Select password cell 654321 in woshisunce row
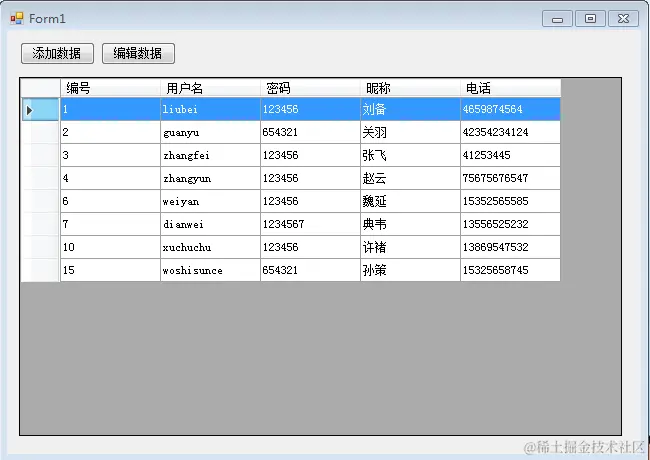This screenshot has height=460, width=650. 310,271
